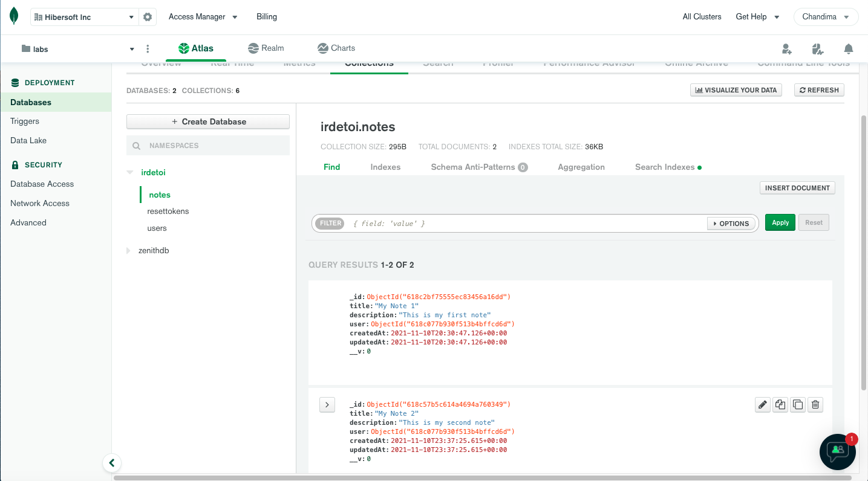
Task: Open the Billing menu item
Action: pyautogui.click(x=266, y=17)
